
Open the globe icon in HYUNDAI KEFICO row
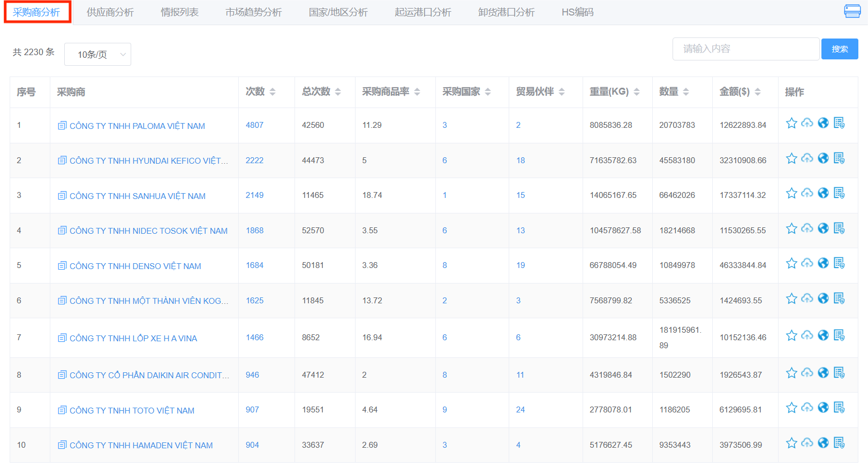(x=824, y=158)
